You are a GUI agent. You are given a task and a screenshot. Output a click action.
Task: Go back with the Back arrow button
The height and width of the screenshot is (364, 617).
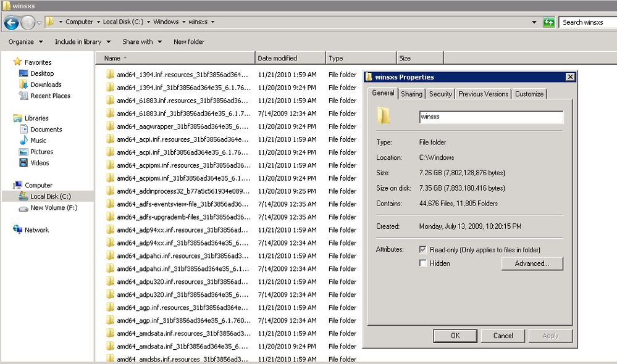(11, 22)
